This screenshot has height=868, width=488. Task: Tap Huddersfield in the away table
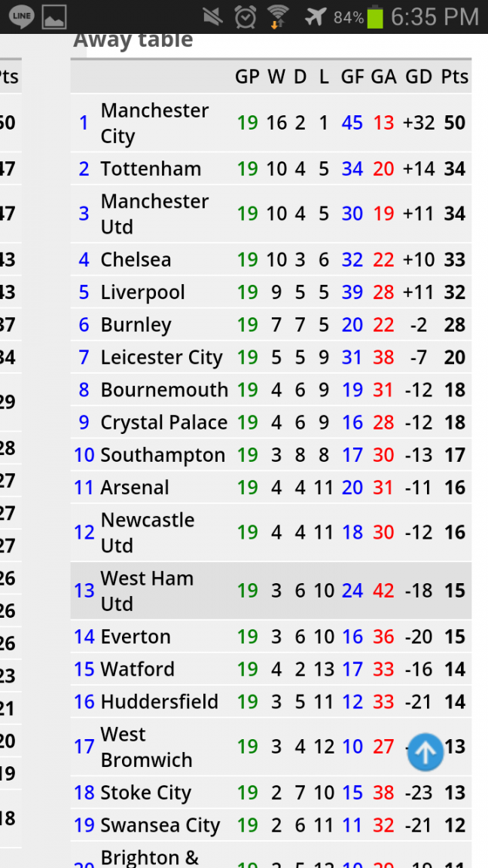(160, 701)
